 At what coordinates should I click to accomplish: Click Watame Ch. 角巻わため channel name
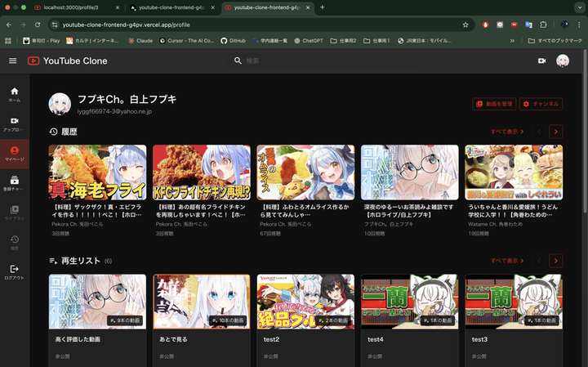495,224
